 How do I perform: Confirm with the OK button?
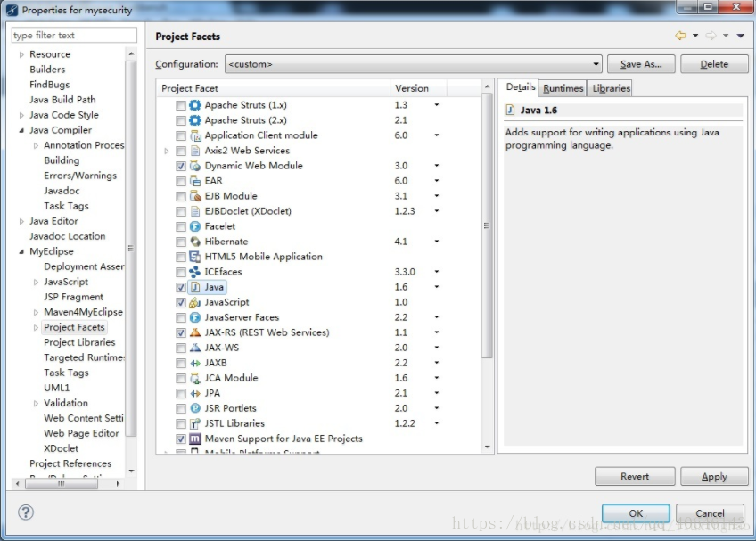click(x=636, y=513)
